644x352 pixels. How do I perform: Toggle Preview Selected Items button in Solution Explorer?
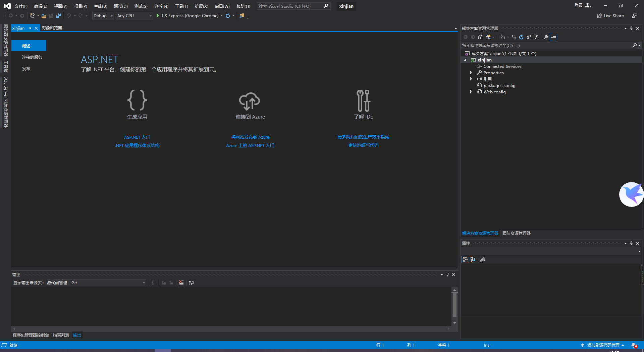pos(553,37)
